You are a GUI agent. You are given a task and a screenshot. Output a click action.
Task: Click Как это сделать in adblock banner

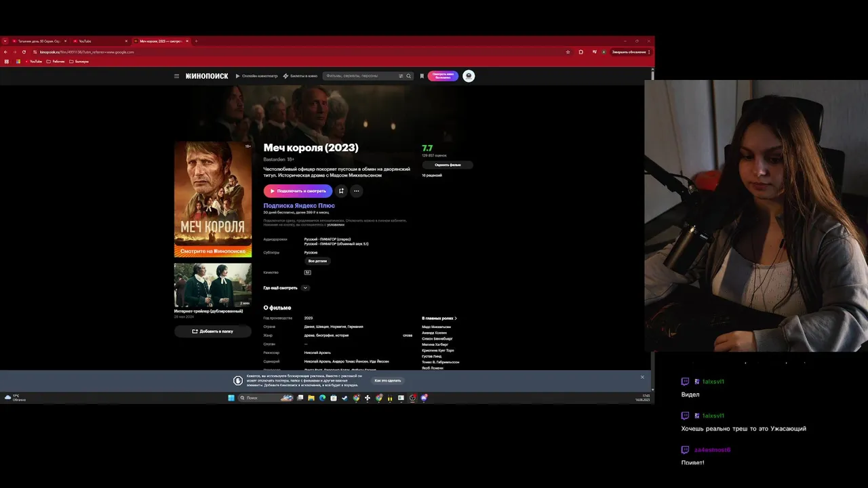(388, 380)
